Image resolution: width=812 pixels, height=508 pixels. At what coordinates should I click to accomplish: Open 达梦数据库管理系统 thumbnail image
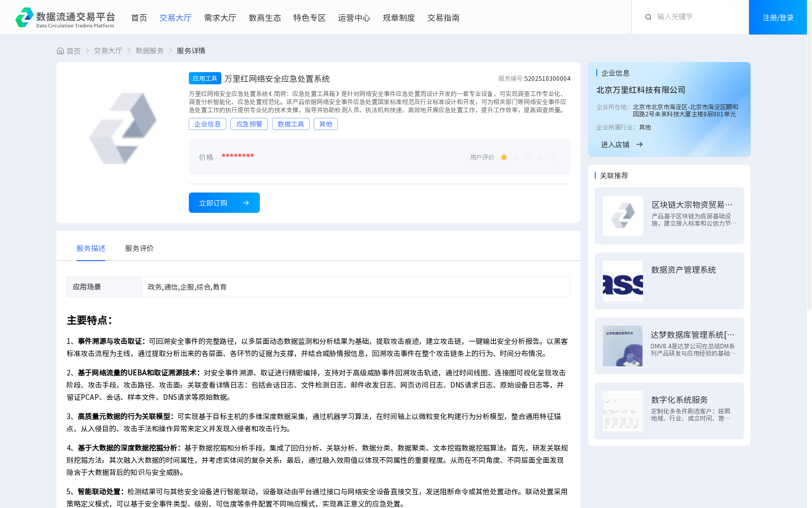pos(623,346)
